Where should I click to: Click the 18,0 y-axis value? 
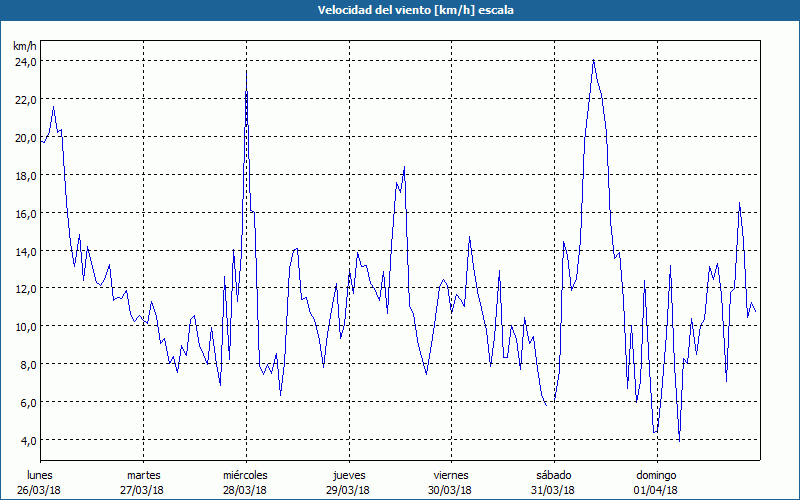pos(25,175)
